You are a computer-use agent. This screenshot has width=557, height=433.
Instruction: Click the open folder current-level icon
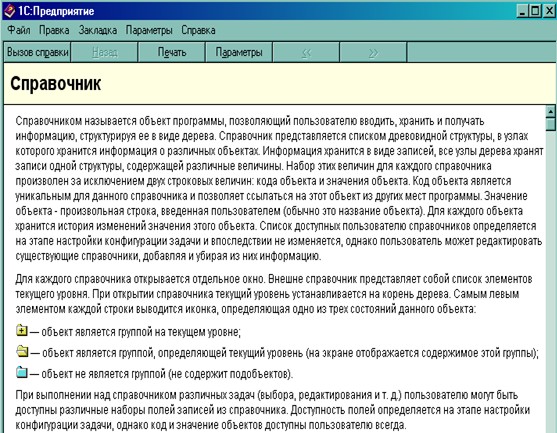coord(22,351)
